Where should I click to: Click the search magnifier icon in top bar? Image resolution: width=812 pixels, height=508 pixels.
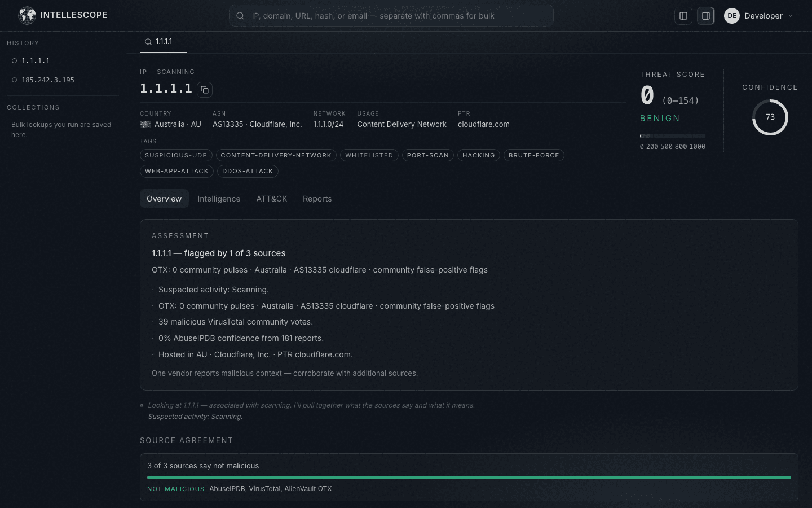click(x=240, y=16)
